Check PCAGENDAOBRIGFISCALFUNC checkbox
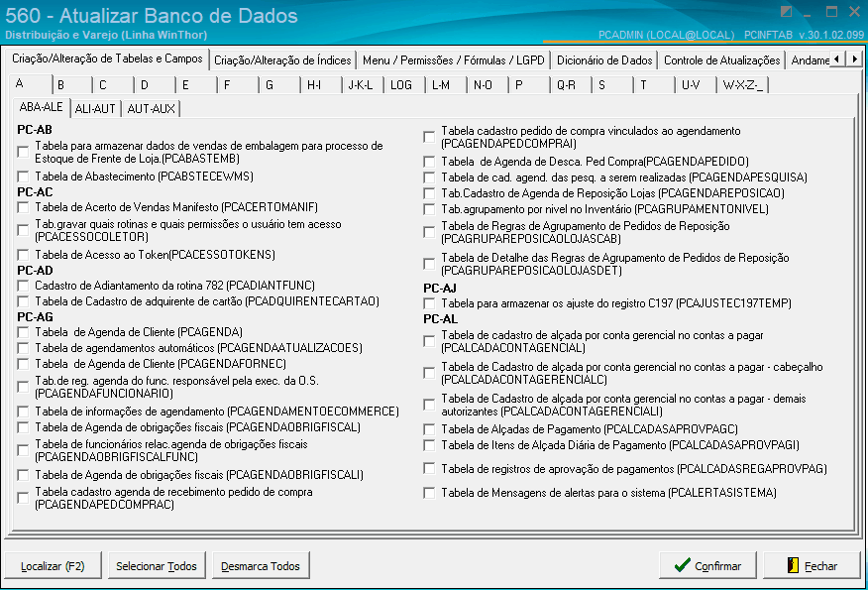Viewport: 868px width, 590px height. point(23,450)
